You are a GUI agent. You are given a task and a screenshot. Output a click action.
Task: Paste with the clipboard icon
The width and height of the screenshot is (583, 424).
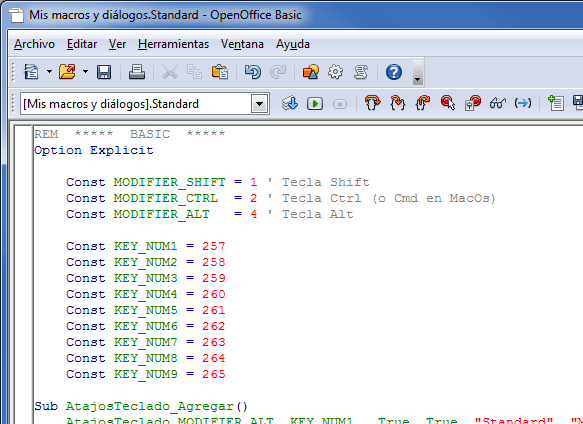(220, 72)
